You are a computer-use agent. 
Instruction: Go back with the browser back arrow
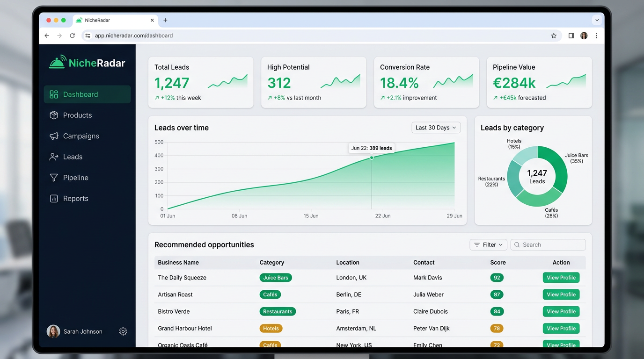click(x=47, y=36)
